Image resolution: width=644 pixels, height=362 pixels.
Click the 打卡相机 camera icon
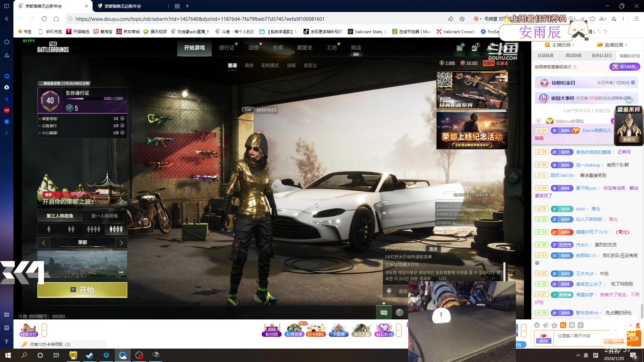(316, 330)
